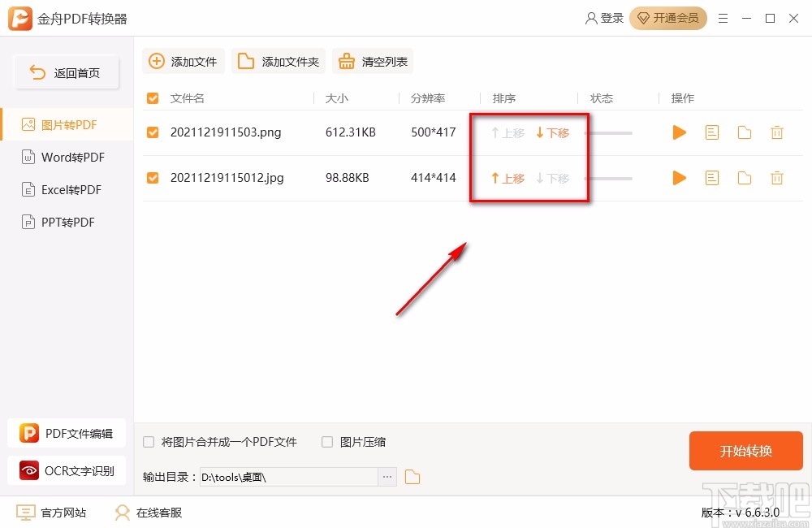
Task: Open the hamburger menu near minimize button
Action: pos(723,18)
